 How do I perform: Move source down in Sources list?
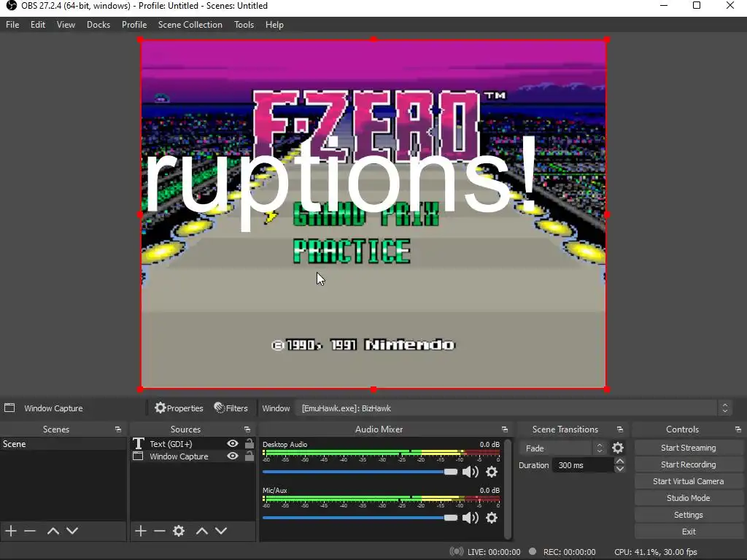(221, 531)
